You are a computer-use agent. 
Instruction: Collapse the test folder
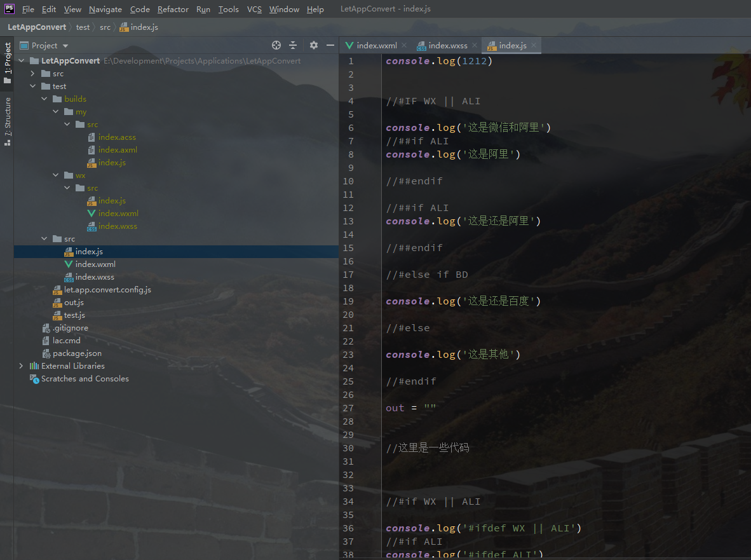pyautogui.click(x=32, y=86)
